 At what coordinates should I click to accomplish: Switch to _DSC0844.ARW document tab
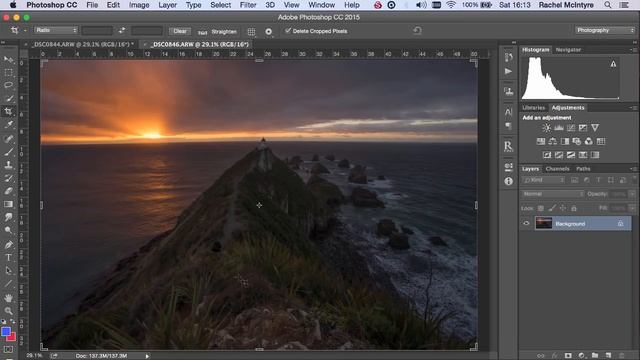click(x=82, y=44)
